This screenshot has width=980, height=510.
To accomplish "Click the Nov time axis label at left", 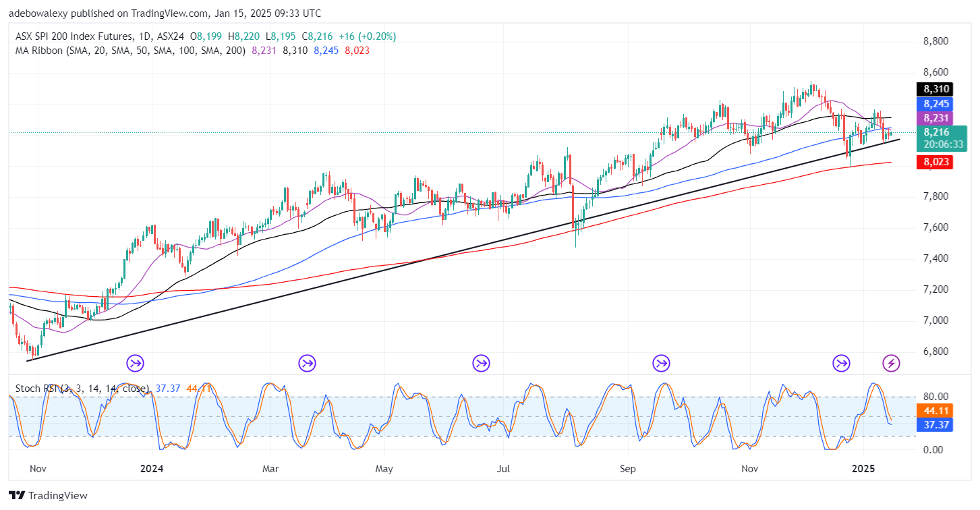I will pos(37,468).
